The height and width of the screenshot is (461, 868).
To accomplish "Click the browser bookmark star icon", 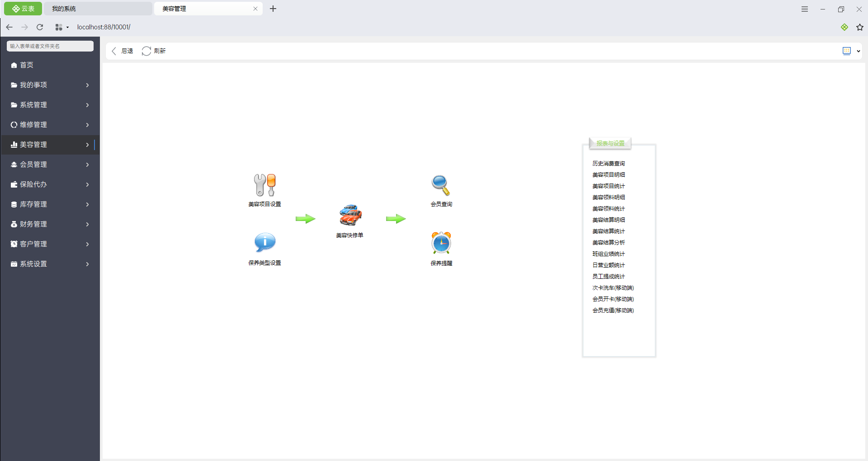I will 859,27.
